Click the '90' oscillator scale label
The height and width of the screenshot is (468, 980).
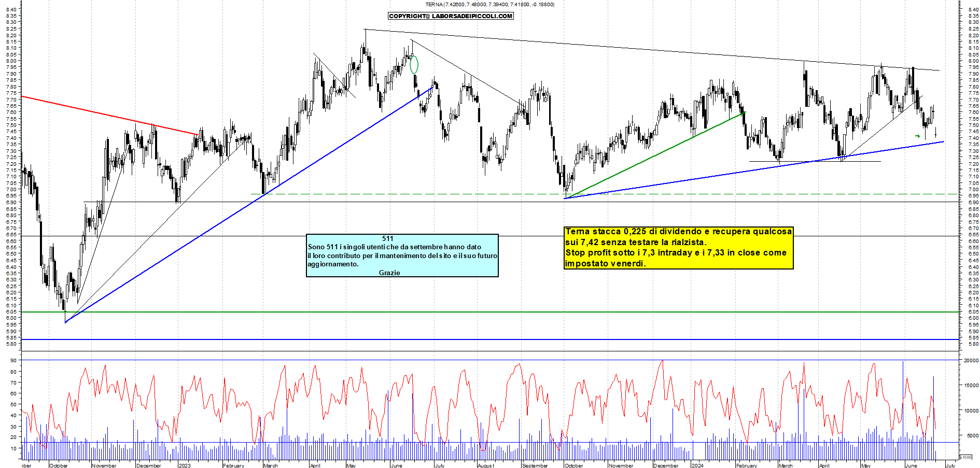click(x=13, y=361)
